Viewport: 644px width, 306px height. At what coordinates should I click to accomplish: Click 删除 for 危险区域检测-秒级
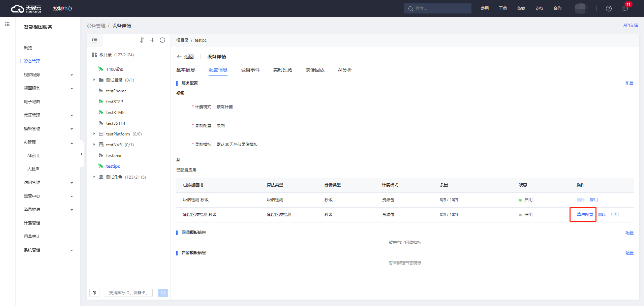pyautogui.click(x=602, y=214)
